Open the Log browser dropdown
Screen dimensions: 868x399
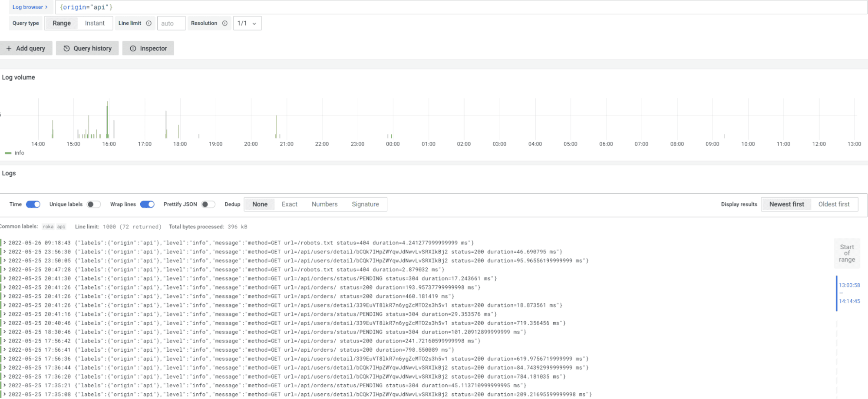coord(30,7)
